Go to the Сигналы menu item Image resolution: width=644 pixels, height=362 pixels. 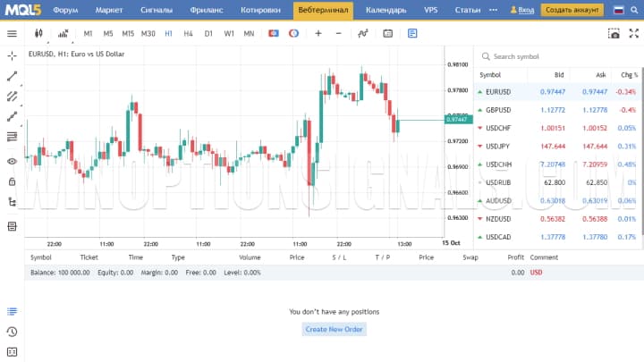[156, 10]
